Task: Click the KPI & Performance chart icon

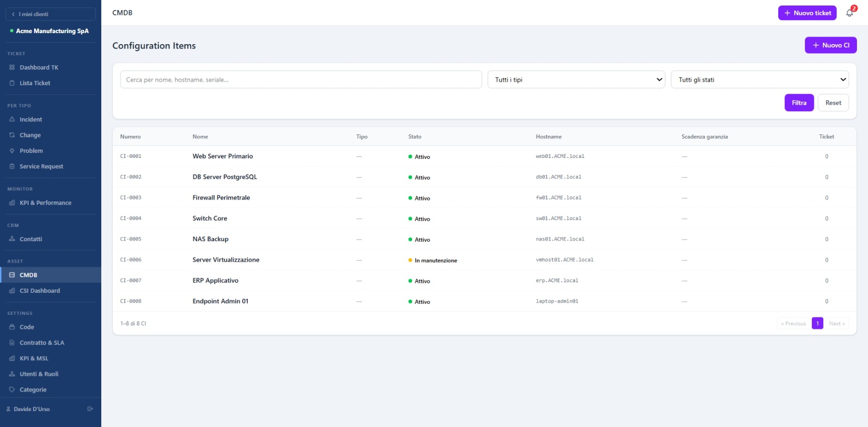Action: point(12,203)
